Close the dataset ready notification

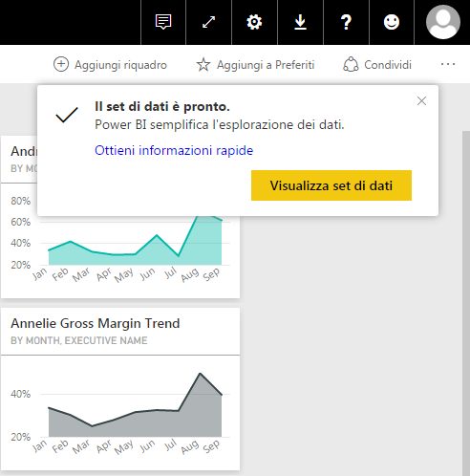(421, 101)
